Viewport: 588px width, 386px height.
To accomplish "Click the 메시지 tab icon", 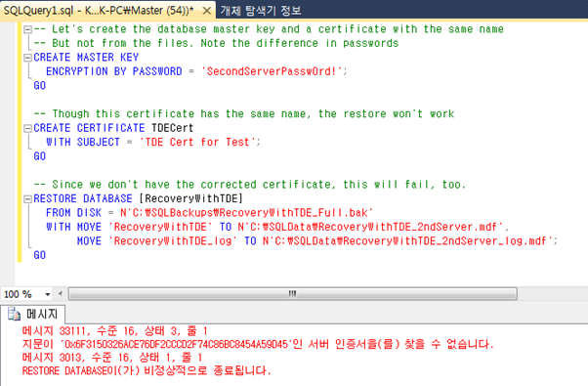I will click(x=15, y=314).
